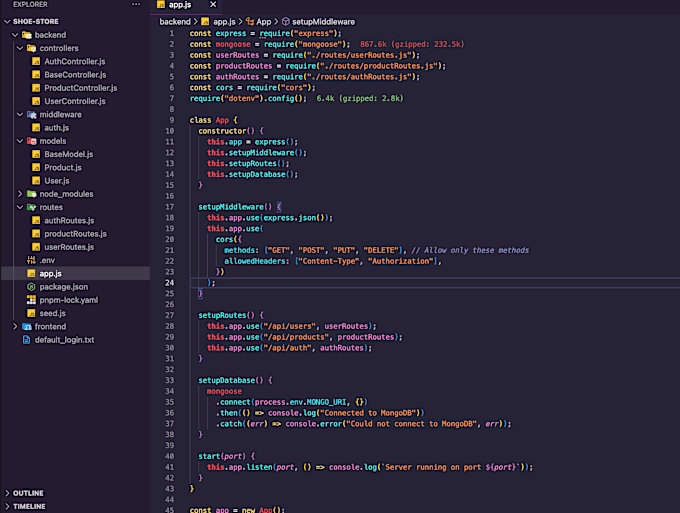This screenshot has width=680, height=513.
Task: Click the seed.js file icon
Action: (x=31, y=313)
